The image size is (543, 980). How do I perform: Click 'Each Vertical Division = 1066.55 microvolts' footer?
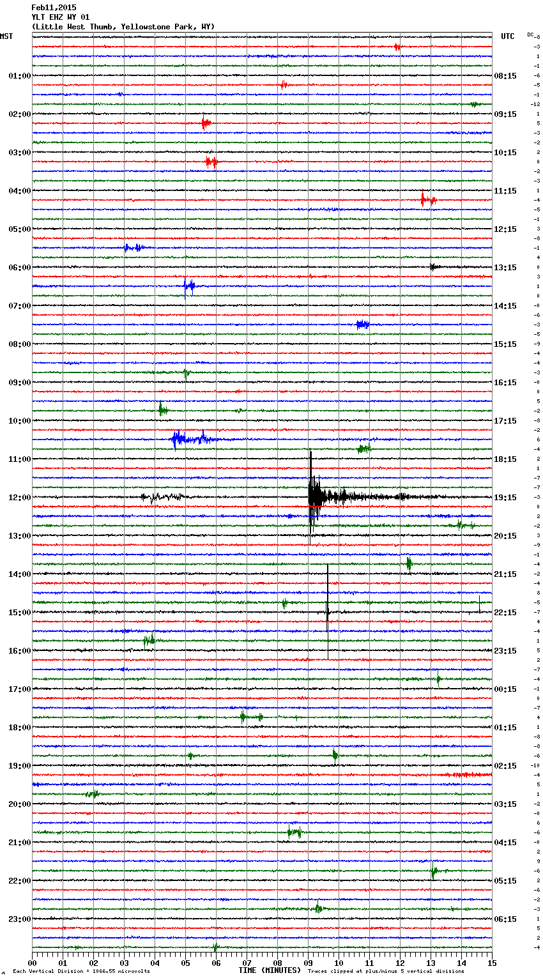81,971
